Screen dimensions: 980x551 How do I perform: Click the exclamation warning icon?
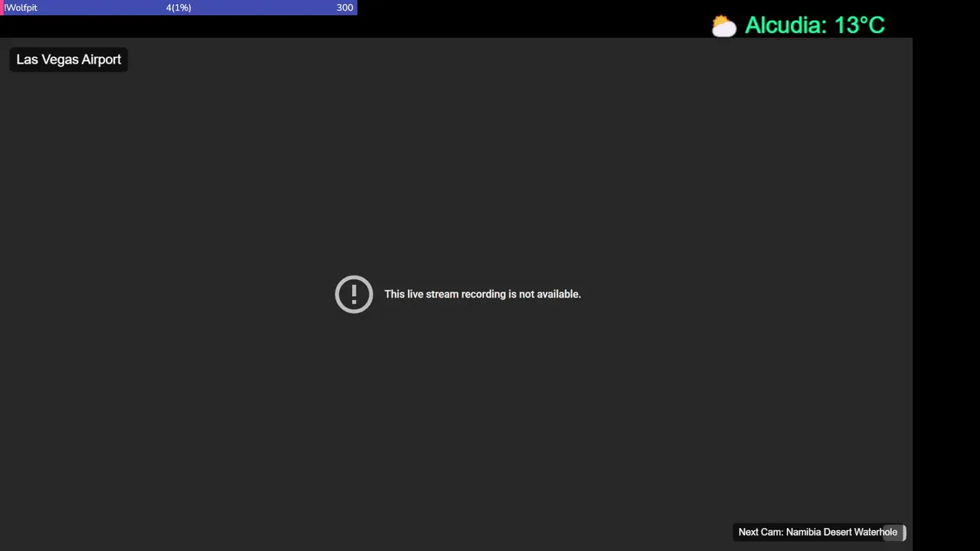[354, 294]
